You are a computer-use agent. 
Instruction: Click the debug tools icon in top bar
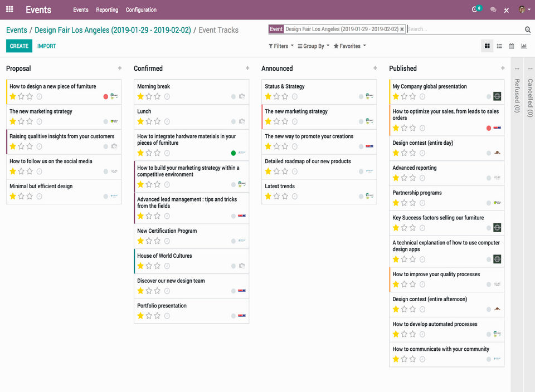click(x=507, y=10)
